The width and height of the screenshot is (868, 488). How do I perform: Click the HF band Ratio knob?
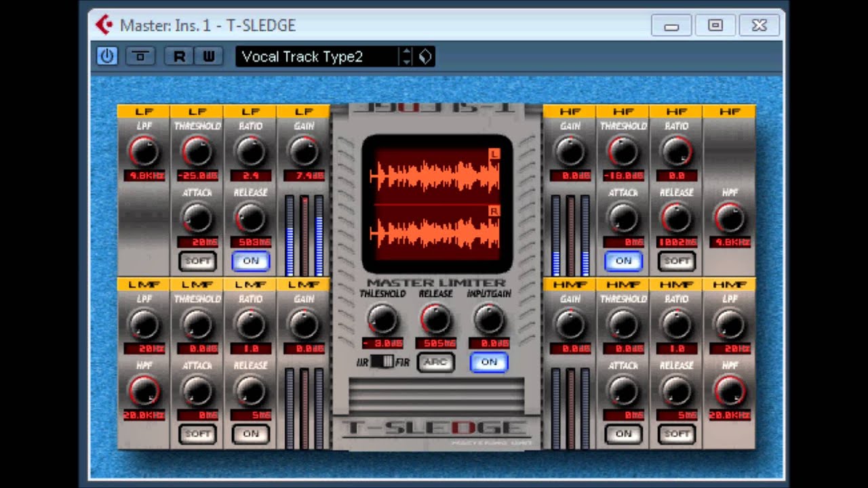(677, 151)
